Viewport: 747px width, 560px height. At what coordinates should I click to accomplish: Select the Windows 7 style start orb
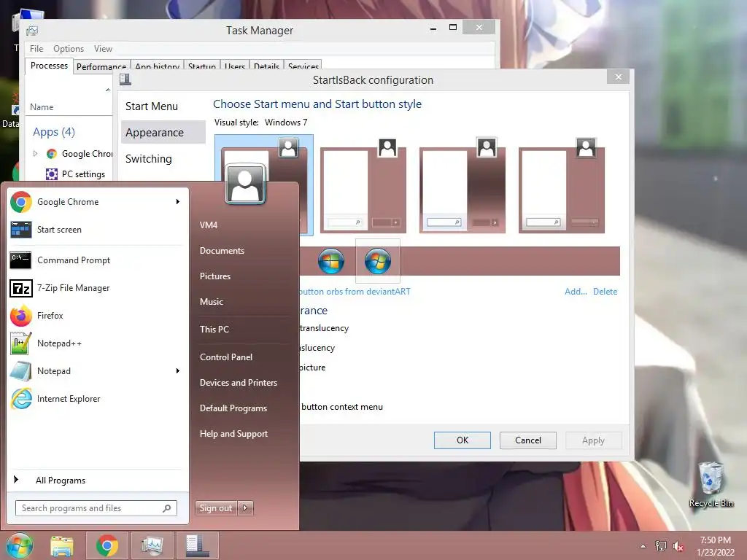[378, 261]
